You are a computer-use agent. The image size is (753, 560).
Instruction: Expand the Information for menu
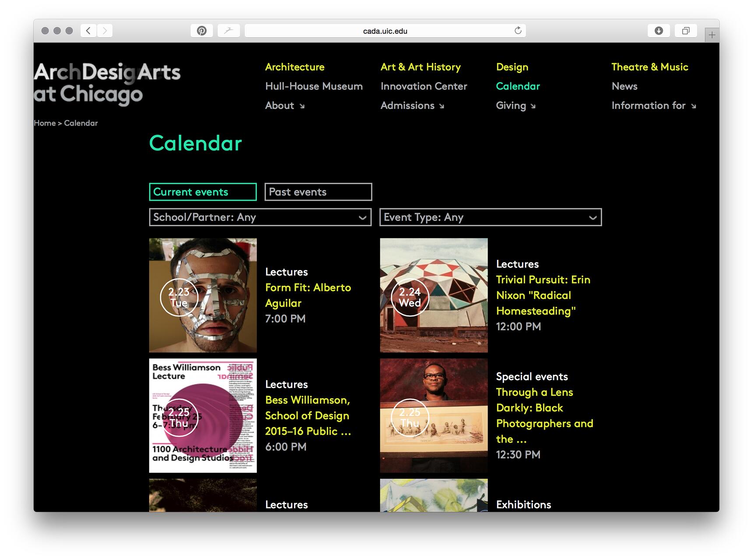(x=654, y=105)
